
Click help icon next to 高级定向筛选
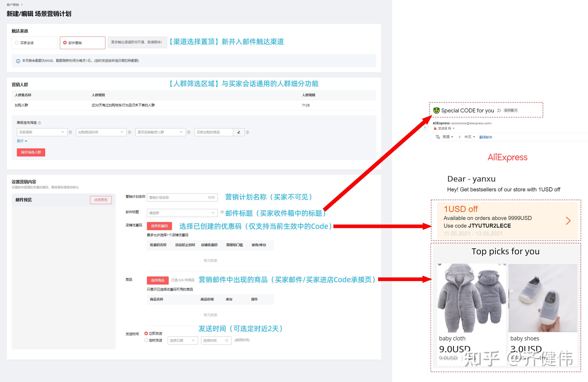(39, 123)
